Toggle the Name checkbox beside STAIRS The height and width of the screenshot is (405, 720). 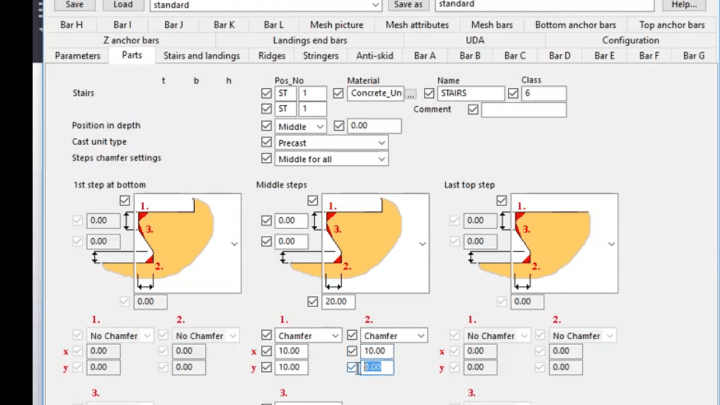pos(429,93)
